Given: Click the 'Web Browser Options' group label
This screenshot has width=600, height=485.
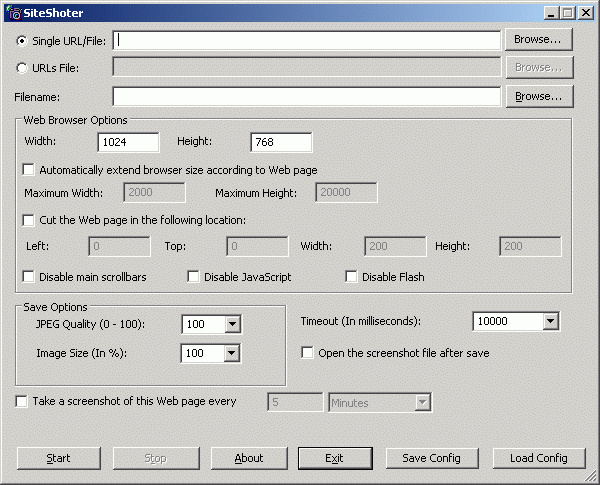Looking at the screenshot, I should click(x=75, y=120).
